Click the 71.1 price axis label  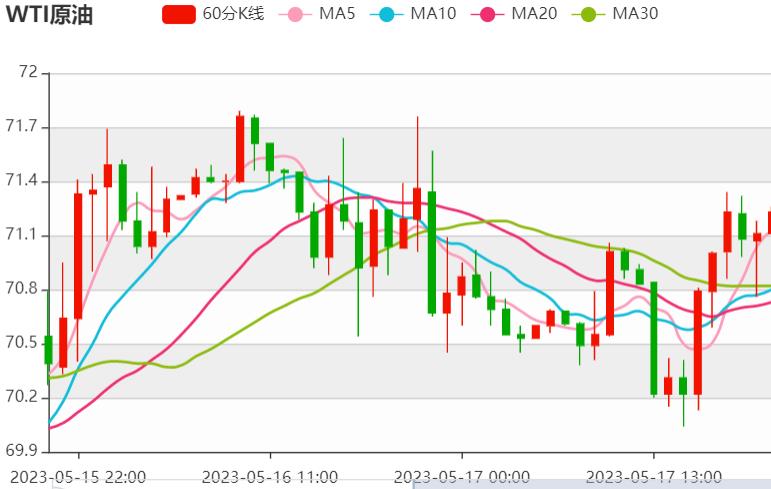pyautogui.click(x=22, y=235)
